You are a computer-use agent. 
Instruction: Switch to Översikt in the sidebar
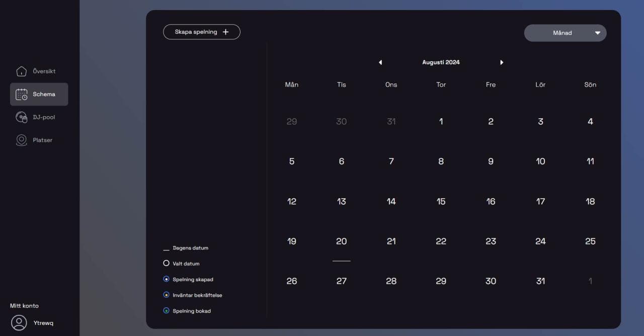(x=44, y=71)
